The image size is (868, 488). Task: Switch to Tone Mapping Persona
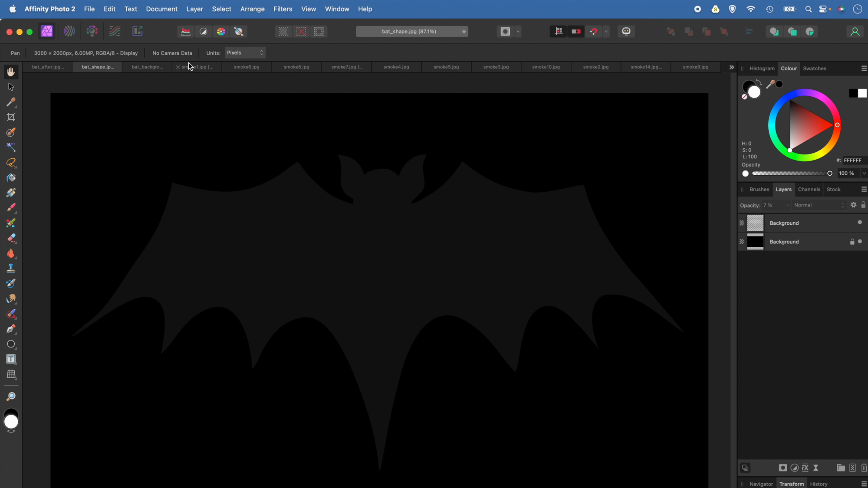115,31
